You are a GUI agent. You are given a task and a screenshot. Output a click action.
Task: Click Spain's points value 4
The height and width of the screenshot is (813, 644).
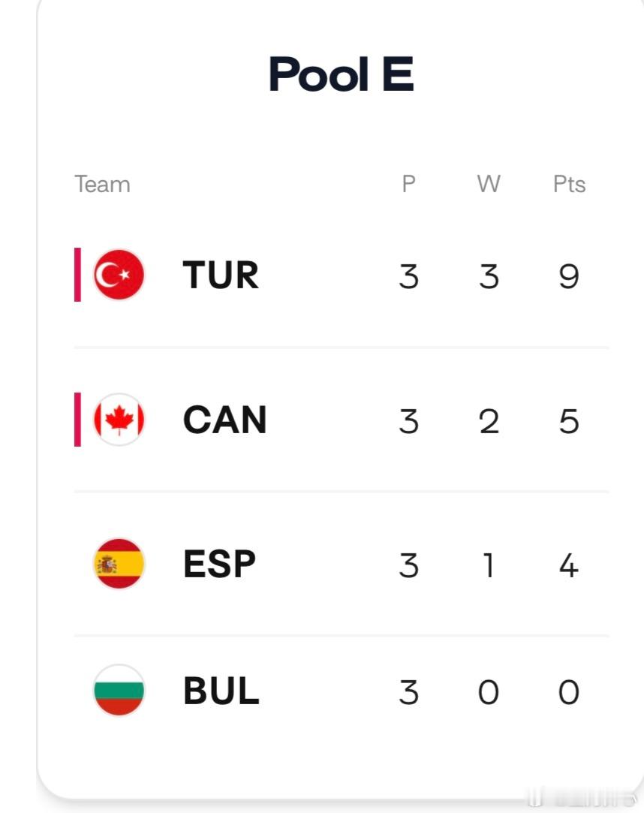(569, 565)
